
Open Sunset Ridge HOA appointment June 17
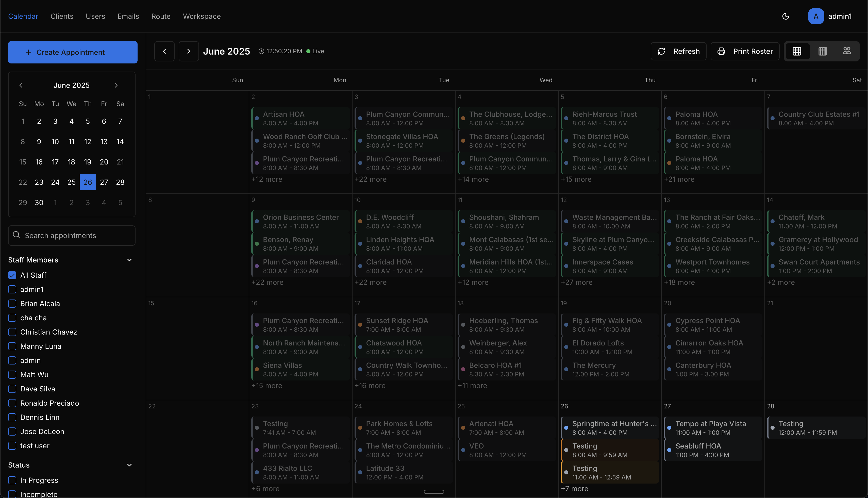[x=404, y=325]
